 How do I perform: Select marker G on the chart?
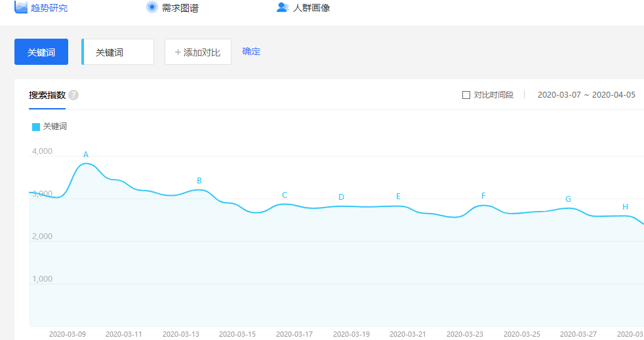pyautogui.click(x=568, y=199)
